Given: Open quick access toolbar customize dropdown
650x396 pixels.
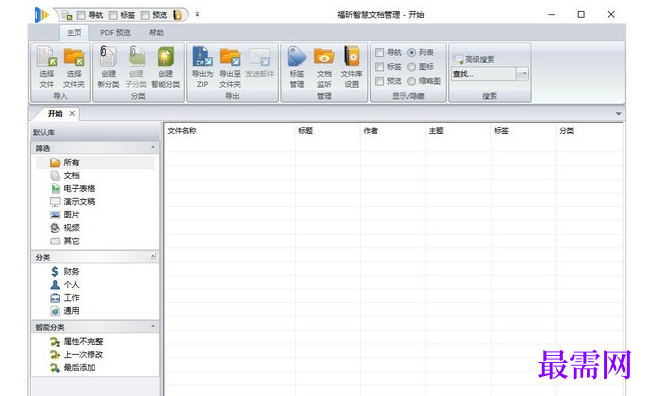Looking at the screenshot, I should pos(197,15).
